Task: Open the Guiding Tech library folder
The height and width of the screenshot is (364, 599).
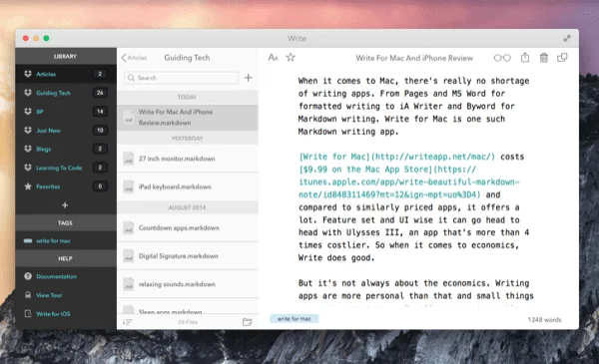Action: [x=66, y=93]
